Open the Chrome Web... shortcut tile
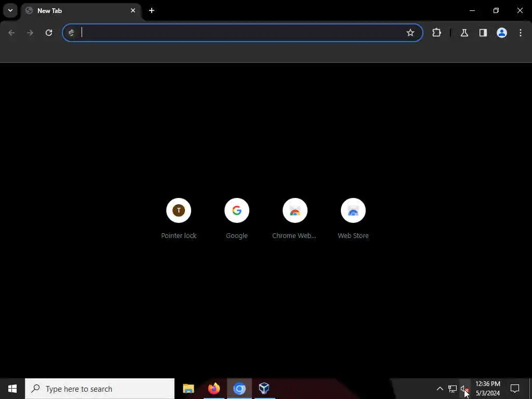Screen dimensions: 532x399 tap(295, 219)
